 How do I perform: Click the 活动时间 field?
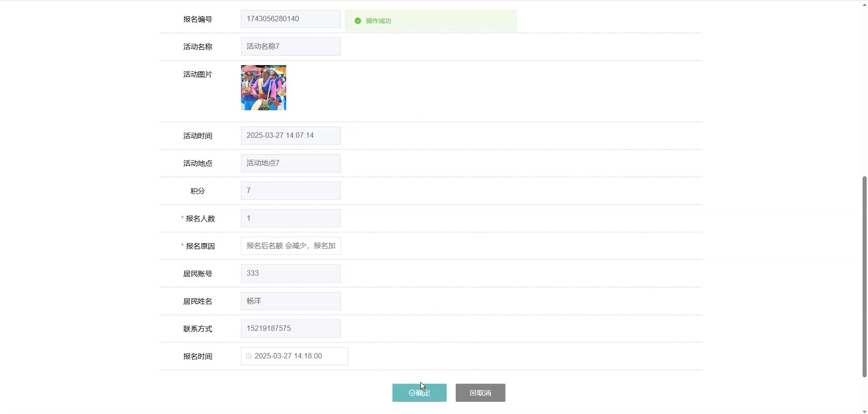291,136
